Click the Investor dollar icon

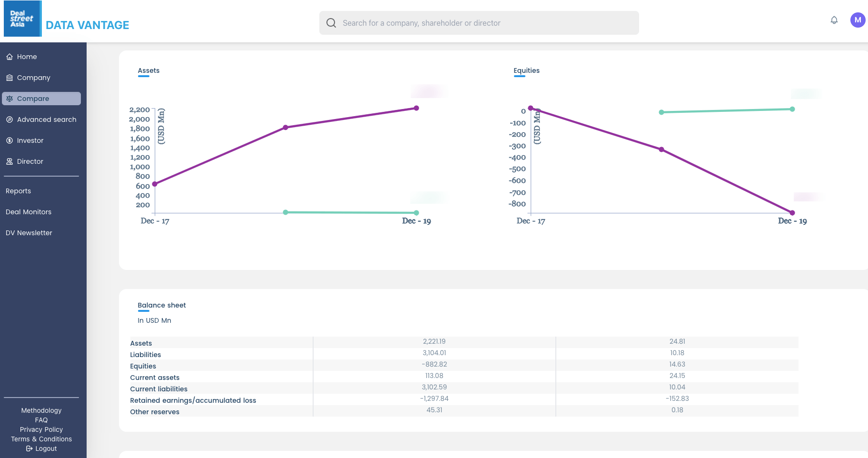pyautogui.click(x=10, y=140)
